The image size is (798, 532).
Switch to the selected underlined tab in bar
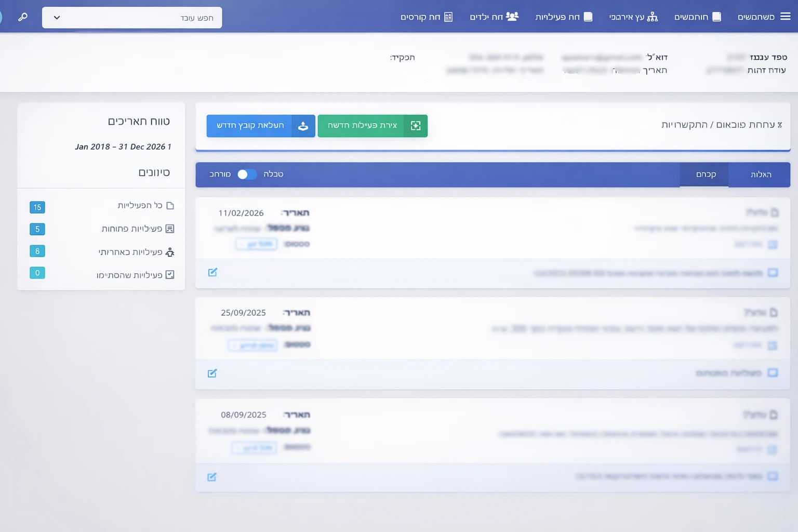click(704, 175)
